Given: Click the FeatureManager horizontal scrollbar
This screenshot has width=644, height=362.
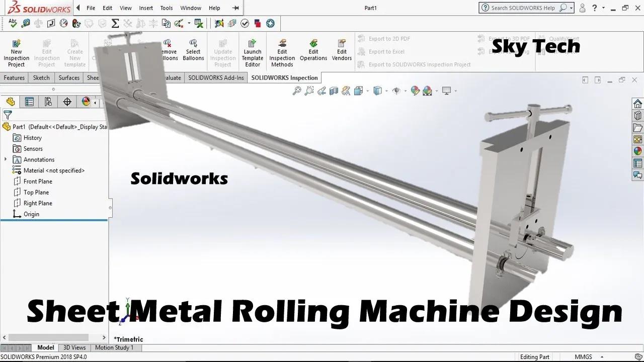Looking at the screenshot, I should click(49, 338).
